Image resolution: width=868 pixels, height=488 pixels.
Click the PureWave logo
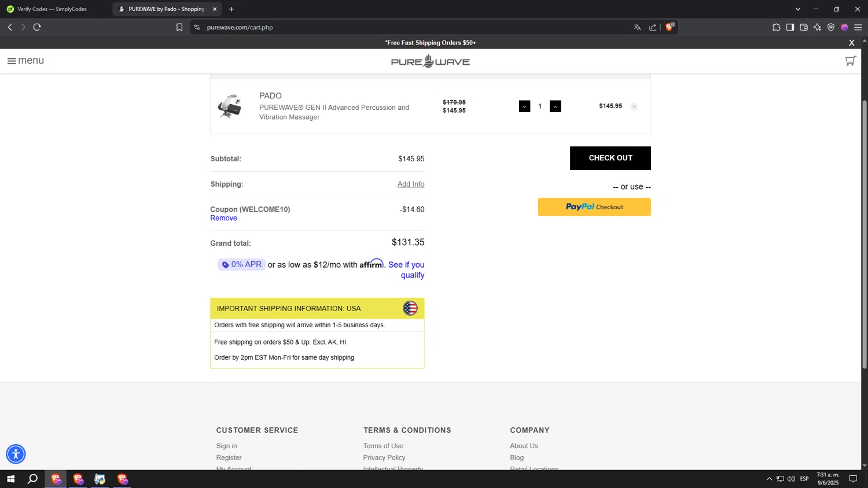coord(430,61)
